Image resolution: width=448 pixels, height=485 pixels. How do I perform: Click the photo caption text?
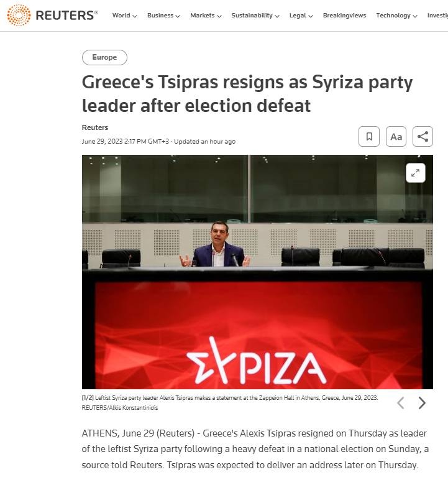230,403
